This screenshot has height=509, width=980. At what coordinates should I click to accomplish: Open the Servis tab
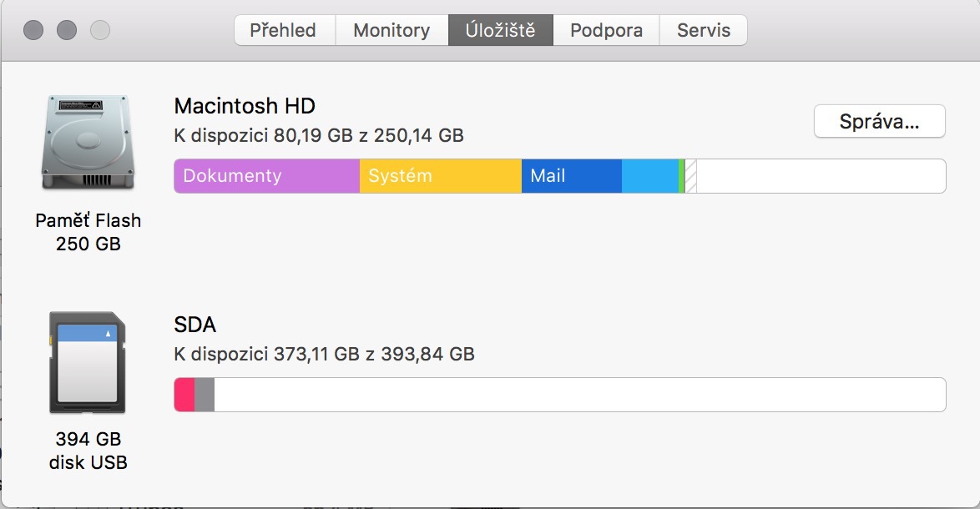[703, 31]
